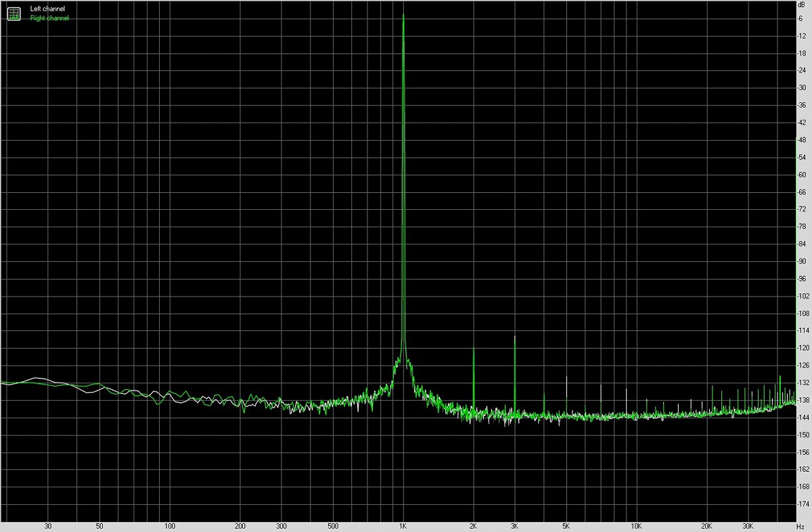Viewport: 812px width, 532px height.
Task: Click the 30 Hz frequency axis label
Action: [48, 525]
